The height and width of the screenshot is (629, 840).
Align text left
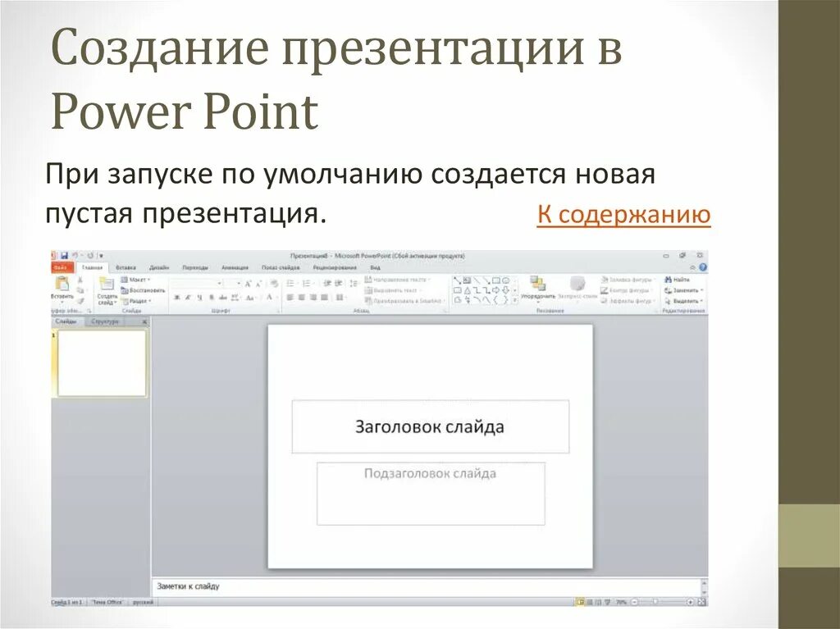pyautogui.click(x=290, y=298)
